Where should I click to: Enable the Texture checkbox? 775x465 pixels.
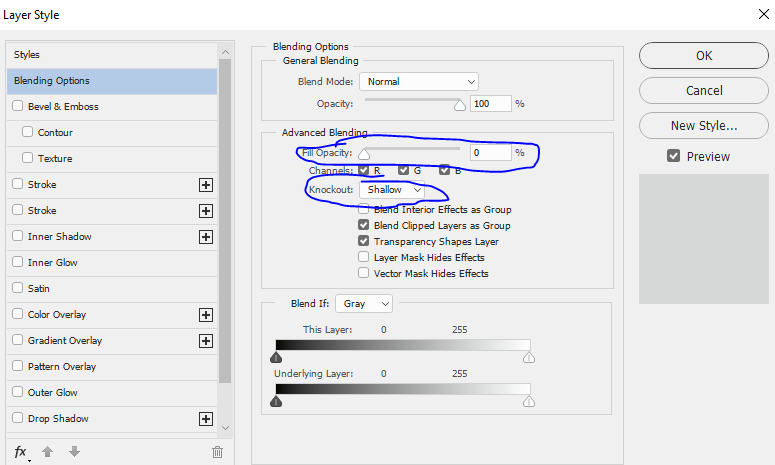tap(28, 158)
